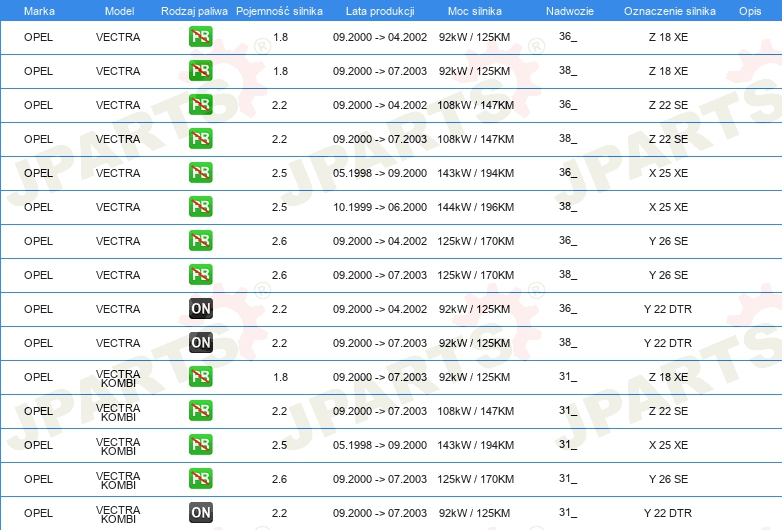The width and height of the screenshot is (782, 530).
Task: Click petrol icon in Z 22 SE 36_ row
Action: [x=200, y=104]
